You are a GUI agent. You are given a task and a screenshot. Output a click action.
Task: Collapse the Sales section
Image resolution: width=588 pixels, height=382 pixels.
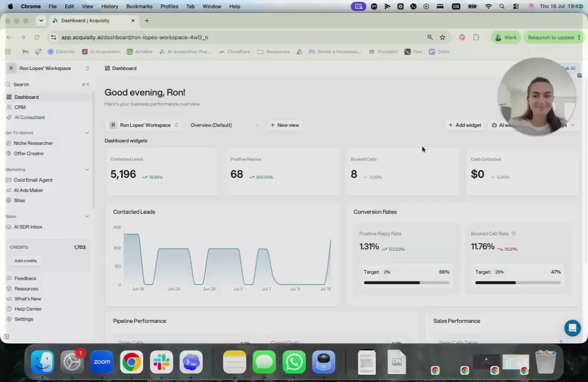tap(87, 216)
